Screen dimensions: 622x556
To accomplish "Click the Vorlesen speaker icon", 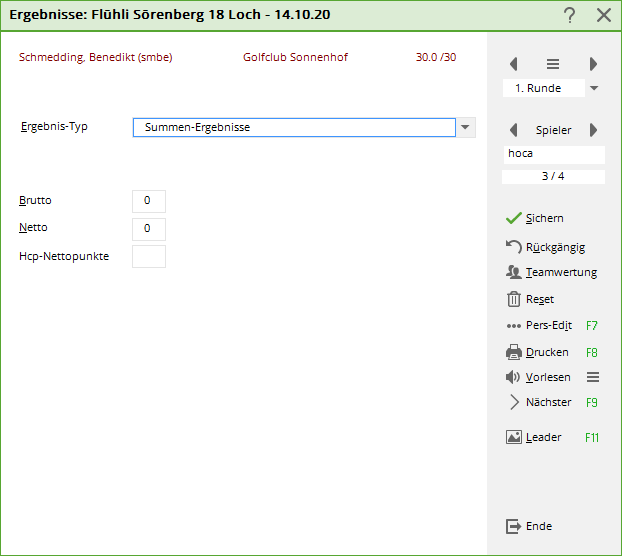I will 513,377.
